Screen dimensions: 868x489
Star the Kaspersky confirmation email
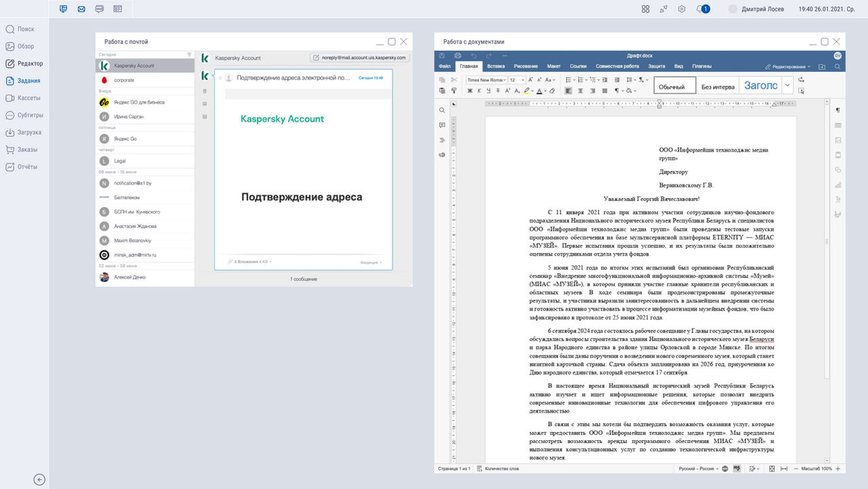220,78
